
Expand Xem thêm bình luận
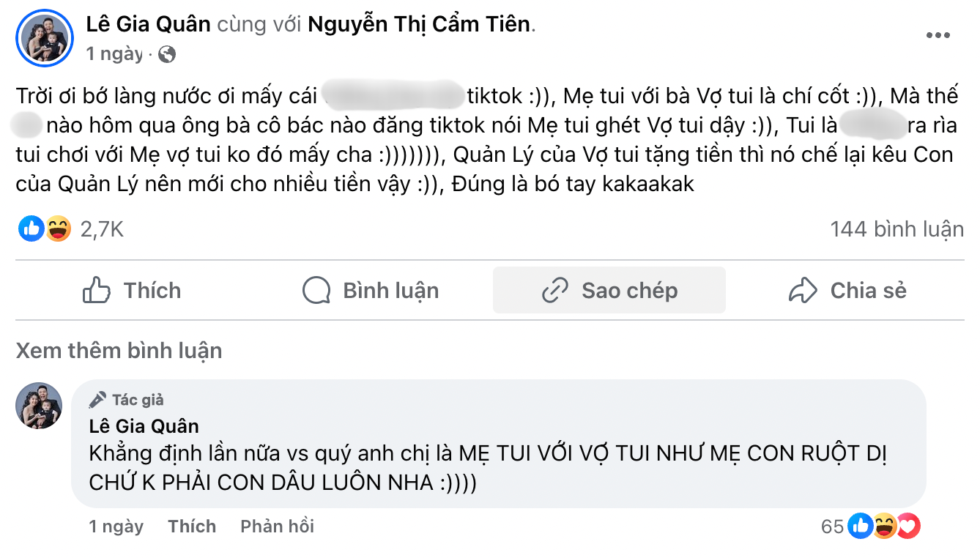point(119,351)
